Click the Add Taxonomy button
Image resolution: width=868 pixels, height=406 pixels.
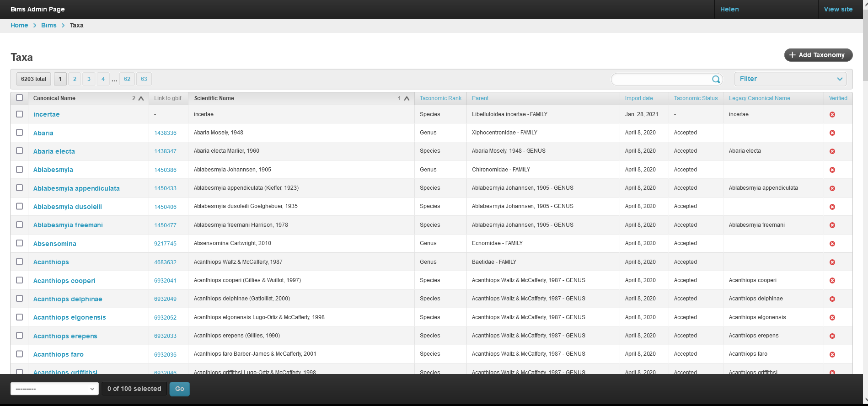818,55
